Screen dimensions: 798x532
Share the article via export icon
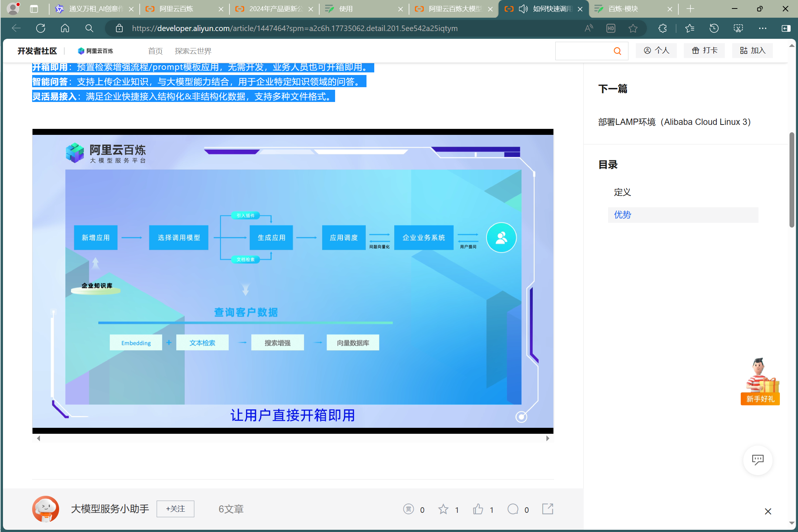click(548, 509)
